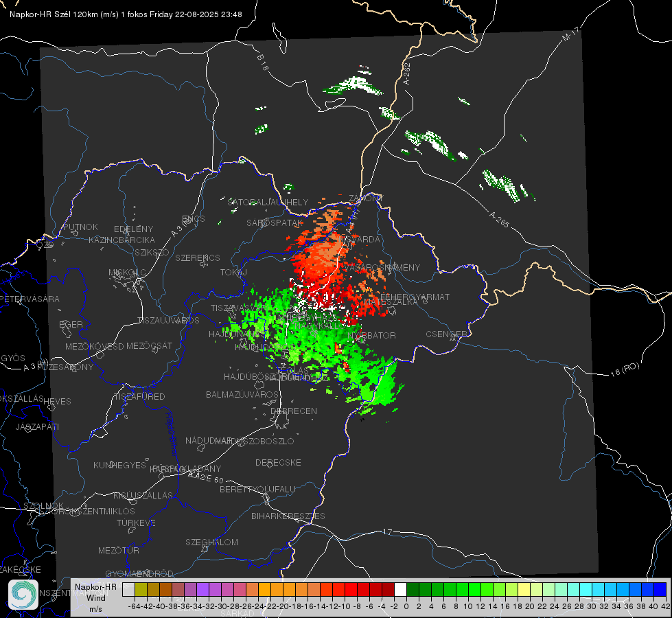Click the MEZŐTÚR town label

coord(119,550)
